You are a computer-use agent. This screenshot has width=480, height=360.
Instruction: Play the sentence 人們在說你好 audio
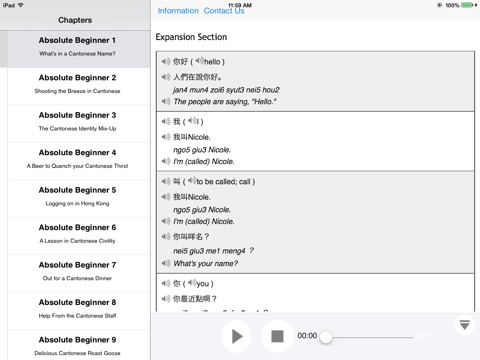(166, 77)
